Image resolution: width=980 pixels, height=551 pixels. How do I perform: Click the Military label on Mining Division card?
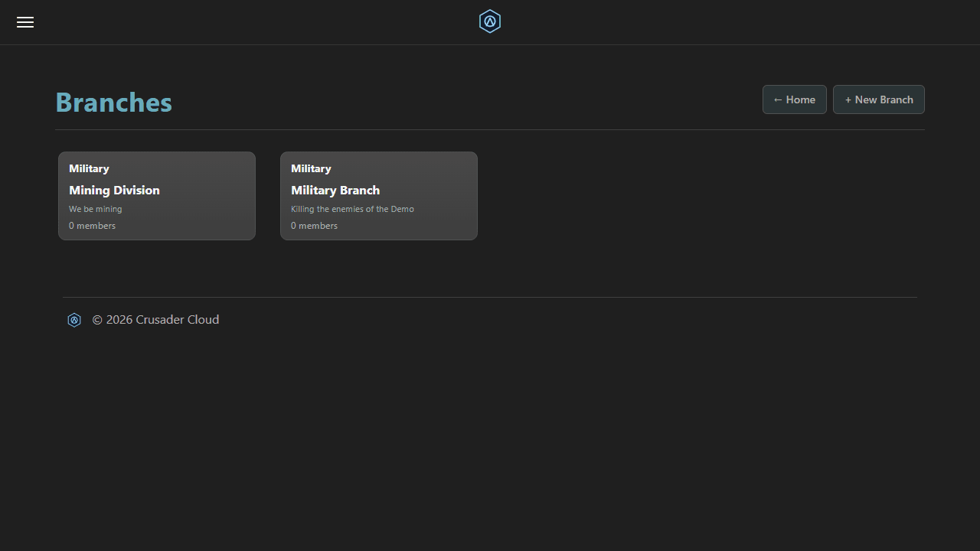coord(89,168)
